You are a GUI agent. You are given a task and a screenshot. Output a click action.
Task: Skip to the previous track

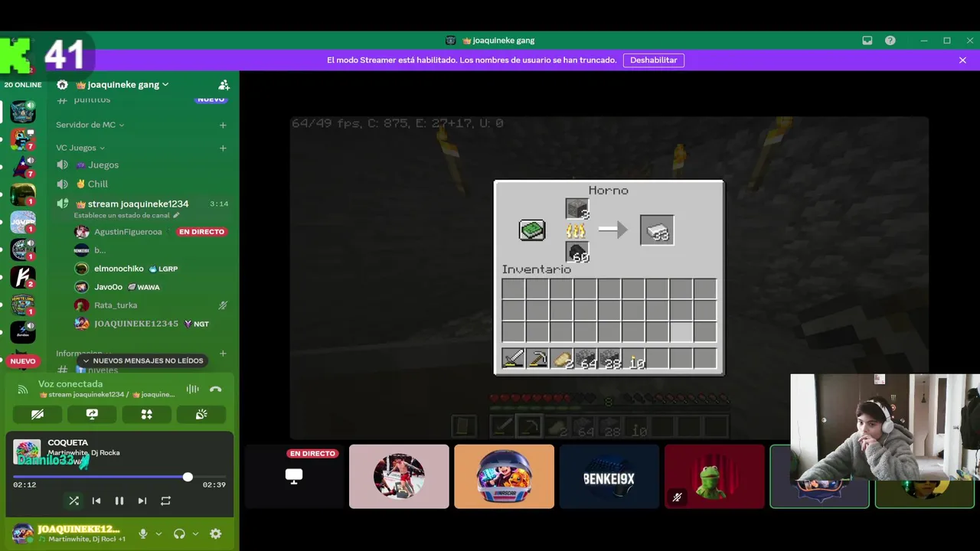coord(96,500)
